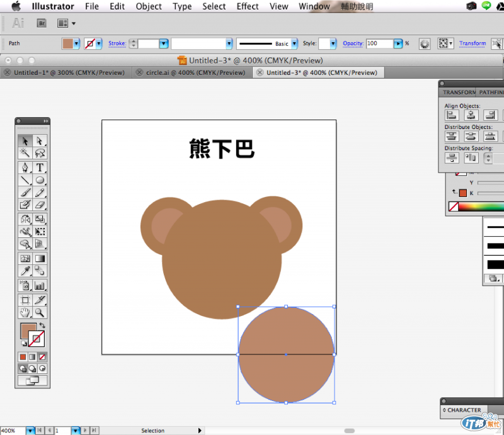Select the Pen tool
504x435 pixels.
25,167
